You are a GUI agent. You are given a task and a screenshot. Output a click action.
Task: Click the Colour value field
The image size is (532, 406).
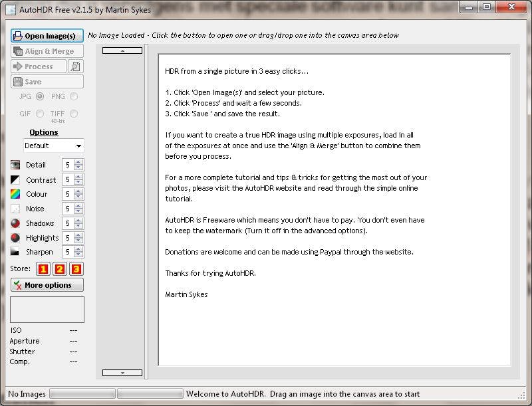(68, 194)
